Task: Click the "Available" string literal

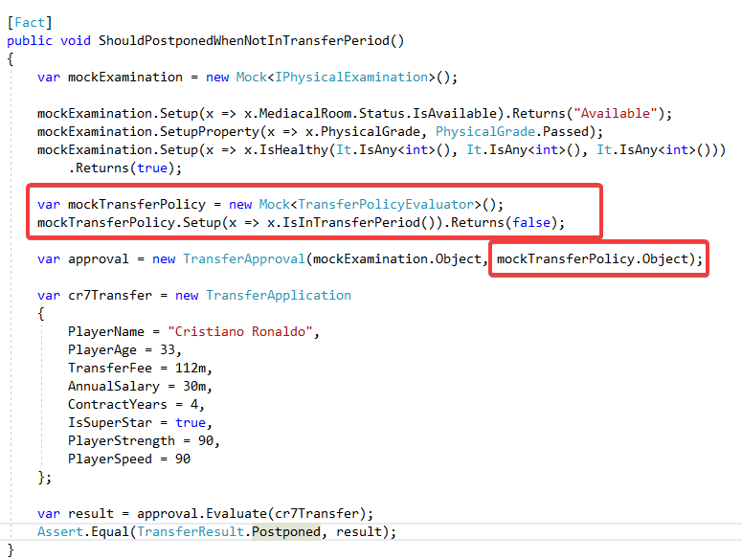Action: pos(616,114)
